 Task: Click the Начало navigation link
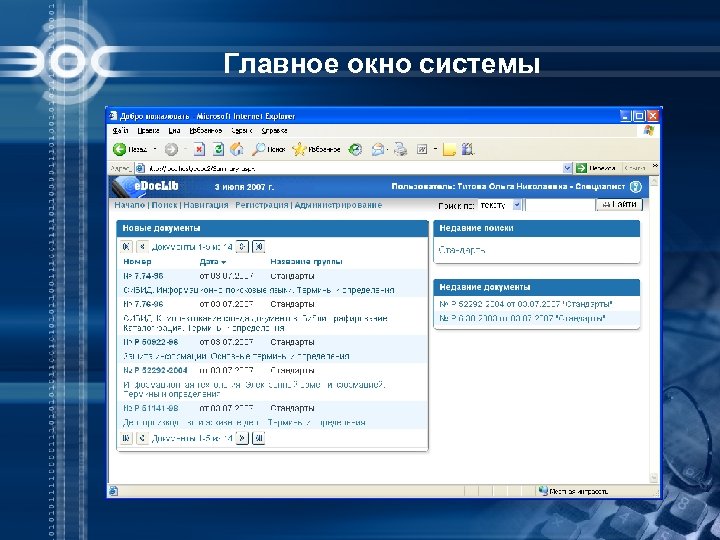pyautogui.click(x=129, y=205)
